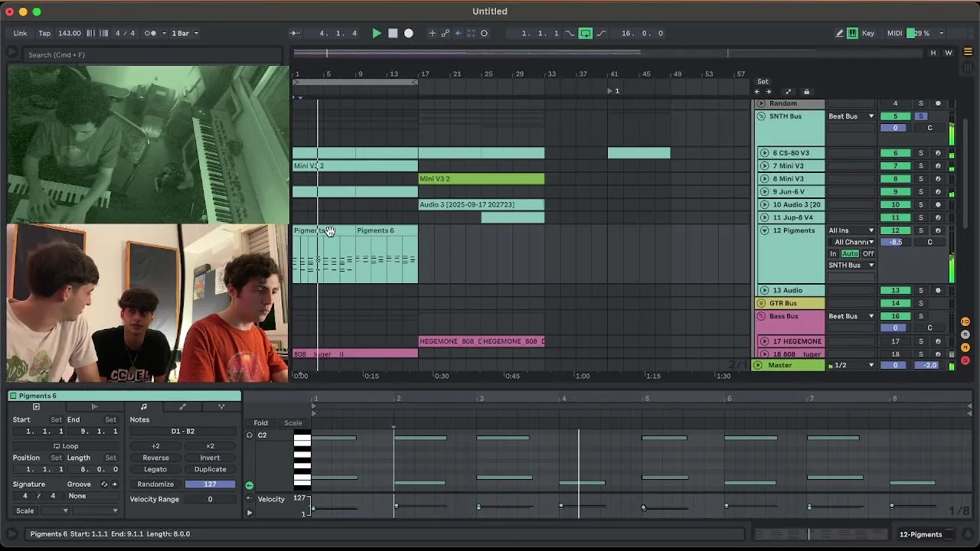Open the Clip properties tab
Viewport: 980px width, 551px height.
pyautogui.click(x=36, y=406)
